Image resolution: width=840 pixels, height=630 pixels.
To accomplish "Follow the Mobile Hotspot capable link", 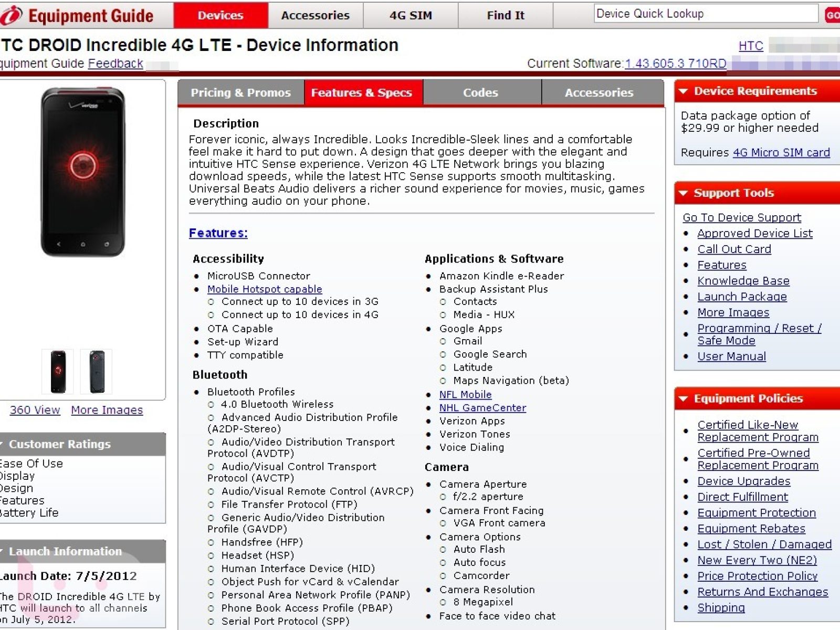I will [x=265, y=289].
